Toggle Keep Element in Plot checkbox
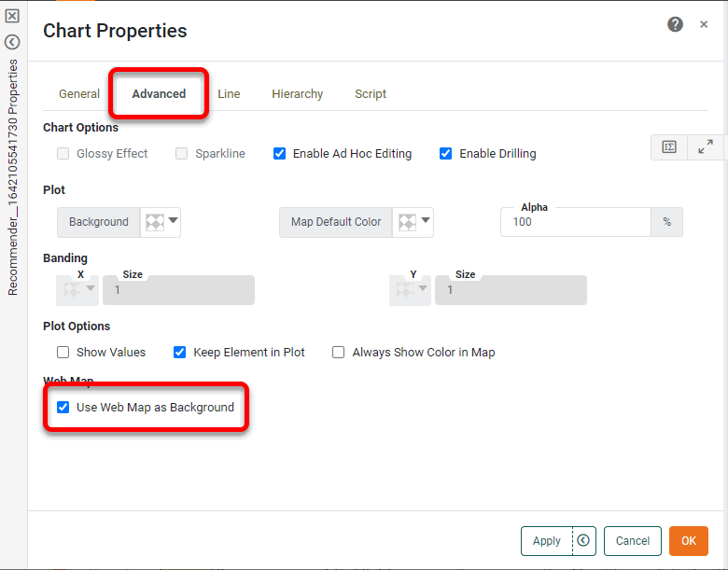 pos(180,353)
